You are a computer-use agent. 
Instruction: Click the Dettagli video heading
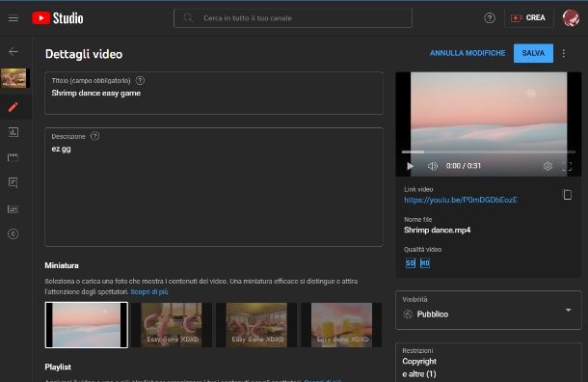tap(84, 54)
